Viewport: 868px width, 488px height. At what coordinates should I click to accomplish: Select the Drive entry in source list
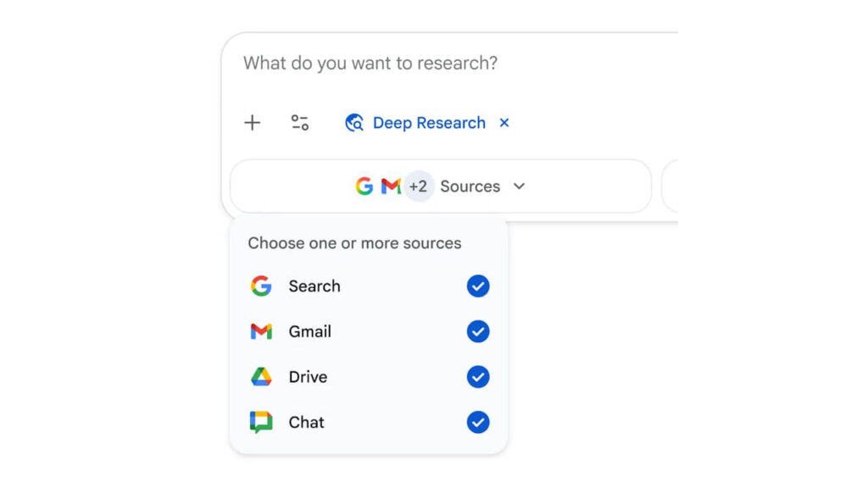coord(309,377)
